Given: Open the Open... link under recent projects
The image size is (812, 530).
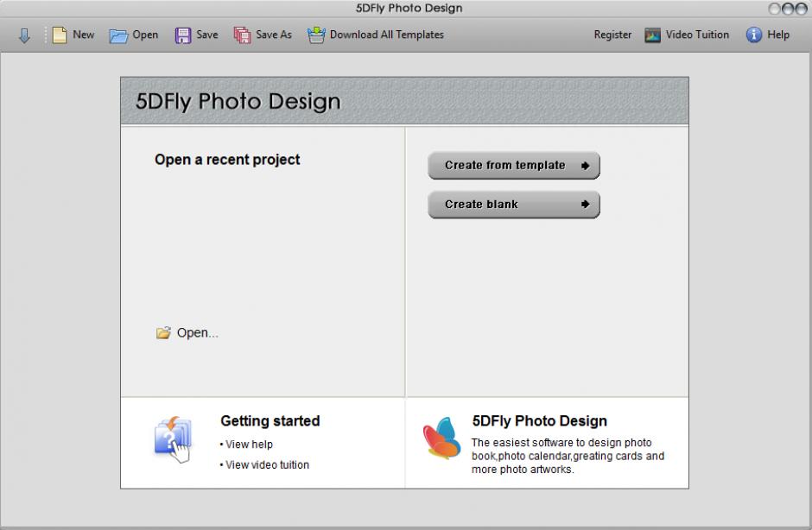Looking at the screenshot, I should (x=197, y=333).
